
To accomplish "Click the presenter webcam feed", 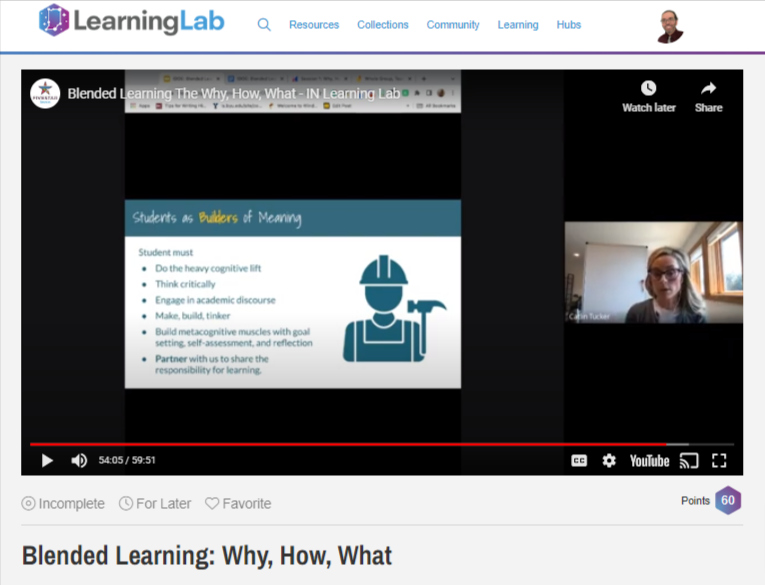I will pos(654,272).
